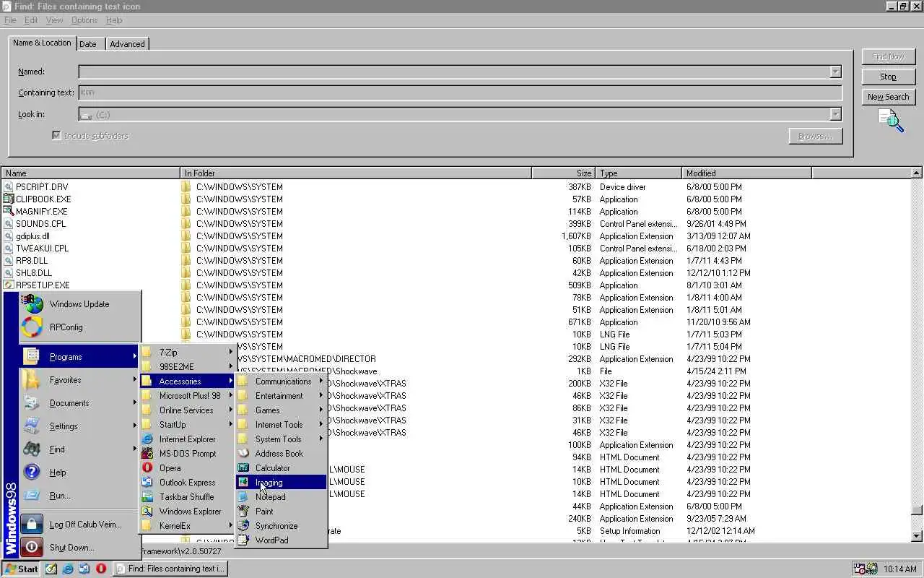Select the PSCRIPT.DRV result
Viewport: 924px width, 578px height.
42,187
